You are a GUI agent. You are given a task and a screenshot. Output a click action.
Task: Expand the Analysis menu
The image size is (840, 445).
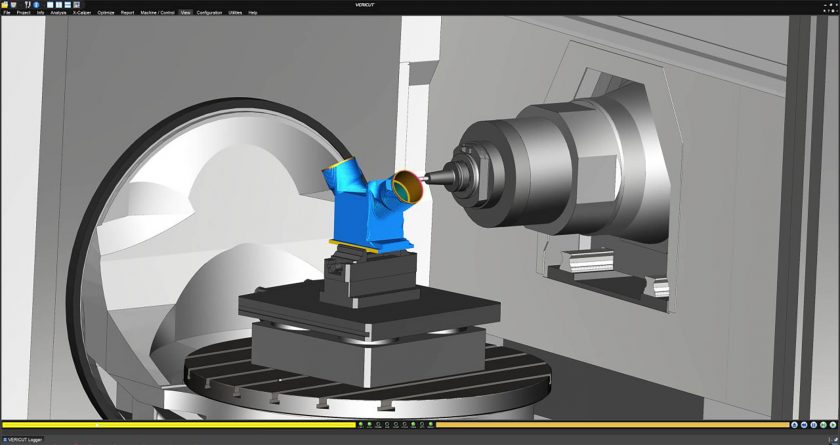point(58,13)
